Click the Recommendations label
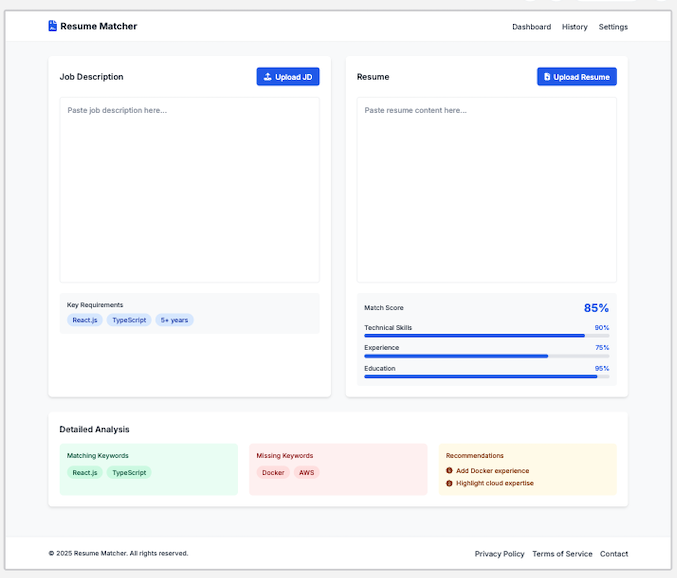 [475, 455]
